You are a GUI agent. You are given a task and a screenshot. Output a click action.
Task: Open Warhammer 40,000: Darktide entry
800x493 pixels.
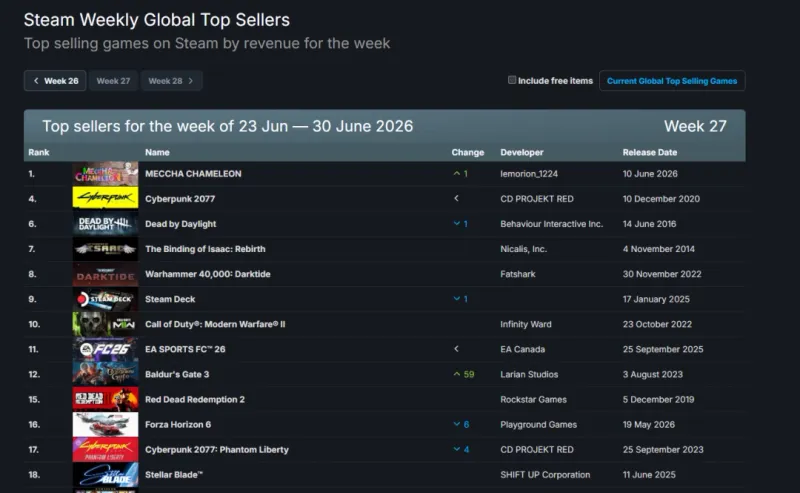click(x=208, y=274)
